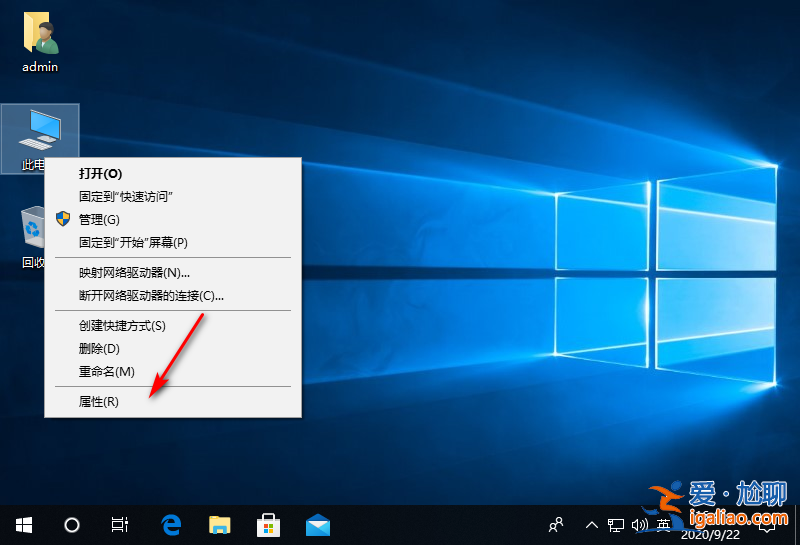
Task: Click 打开(O) in the context menu
Action: 173,174
